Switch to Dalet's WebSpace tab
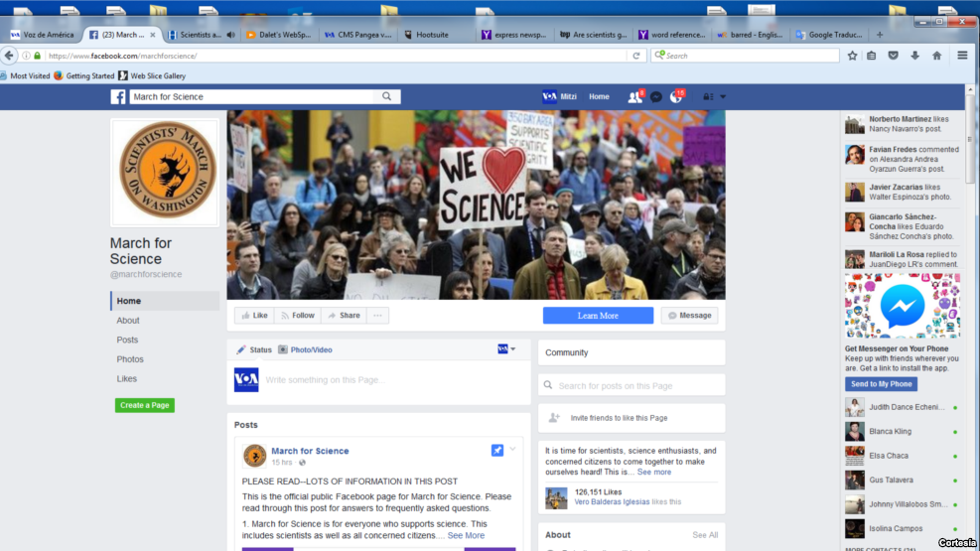This screenshot has height=551, width=980. 279,35
